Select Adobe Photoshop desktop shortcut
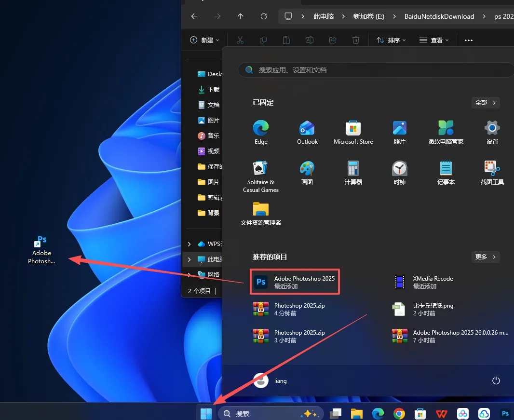Image resolution: width=514 pixels, height=420 pixels. coord(41,250)
